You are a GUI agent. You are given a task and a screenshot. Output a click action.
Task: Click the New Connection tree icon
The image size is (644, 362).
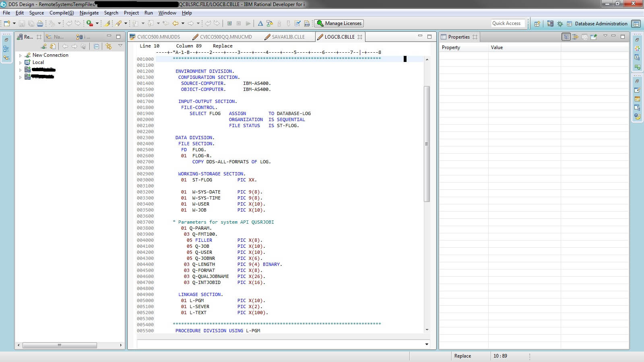tap(28, 55)
